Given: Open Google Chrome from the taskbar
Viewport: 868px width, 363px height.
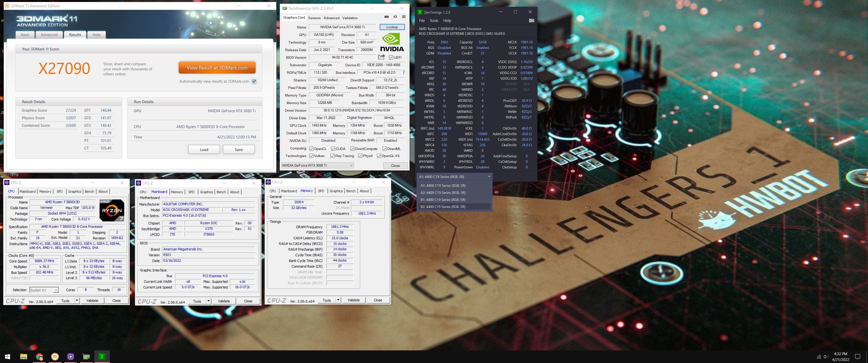Looking at the screenshot, I should [x=39, y=356].
